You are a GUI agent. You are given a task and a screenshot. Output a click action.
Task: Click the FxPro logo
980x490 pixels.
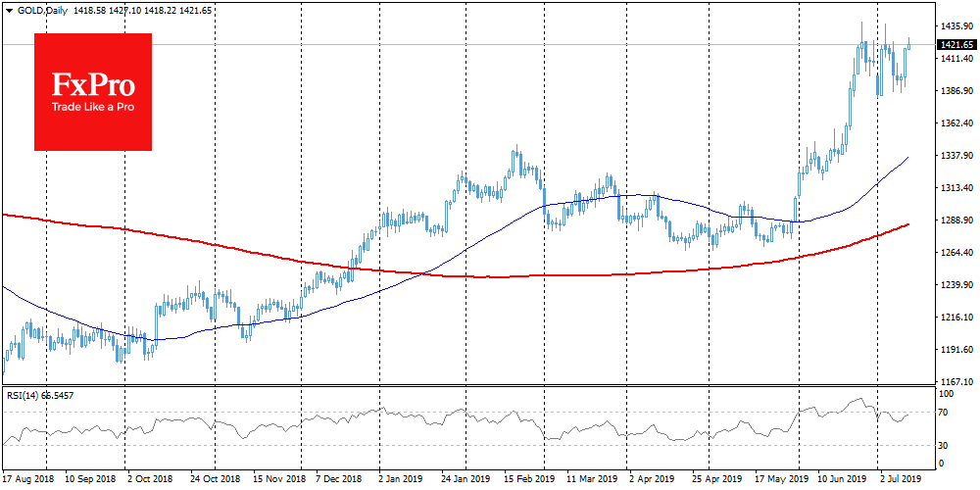click(93, 91)
